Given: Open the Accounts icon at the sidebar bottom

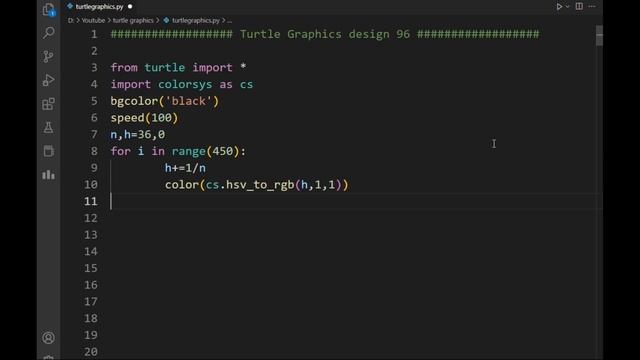Looking at the screenshot, I should tap(48, 338).
